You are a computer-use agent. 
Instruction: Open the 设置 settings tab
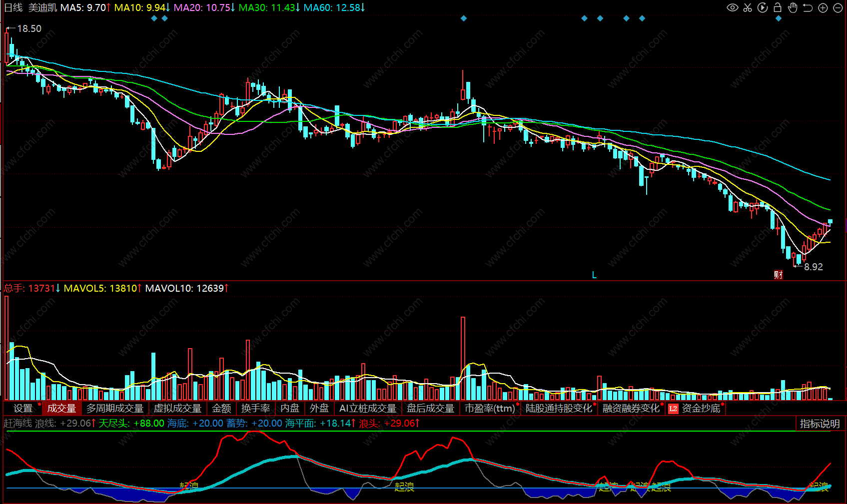click(x=22, y=409)
